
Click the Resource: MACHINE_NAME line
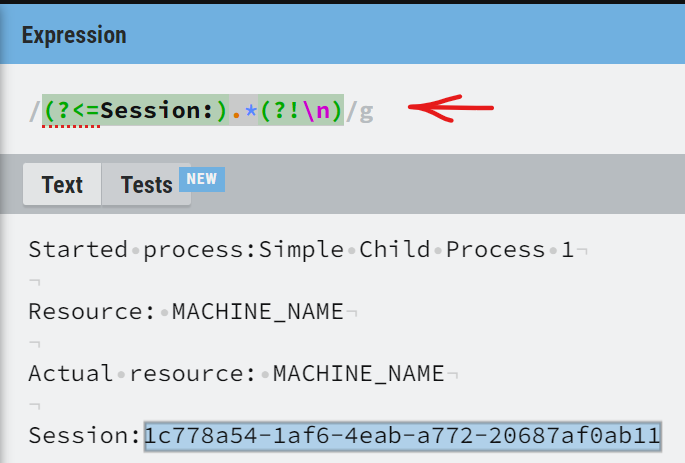pos(185,312)
